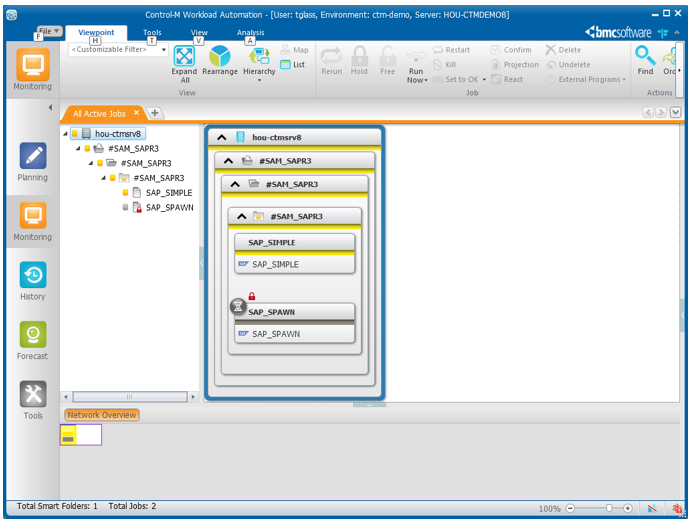Select the SAP_SIMPLE job box
The height and width of the screenshot is (522, 689).
294,254
